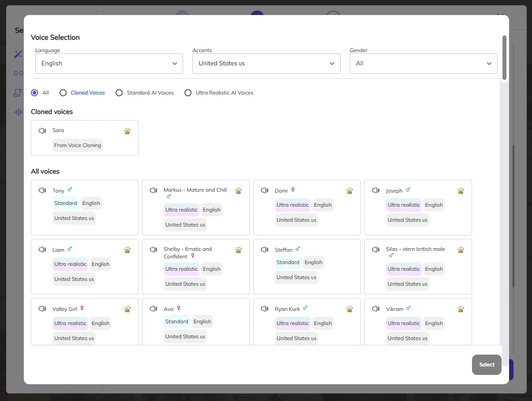Screen dimensions: 532x401
Task: Click premium badge icon on Silas card
Action: click(x=461, y=250)
